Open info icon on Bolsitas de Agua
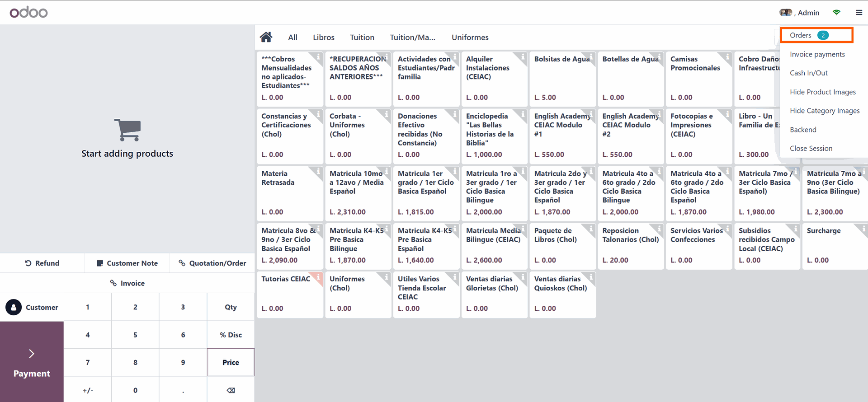The width and height of the screenshot is (868, 402). click(591, 56)
